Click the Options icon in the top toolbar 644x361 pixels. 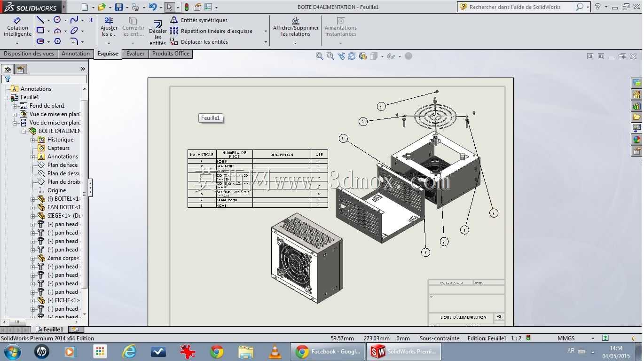click(x=208, y=7)
